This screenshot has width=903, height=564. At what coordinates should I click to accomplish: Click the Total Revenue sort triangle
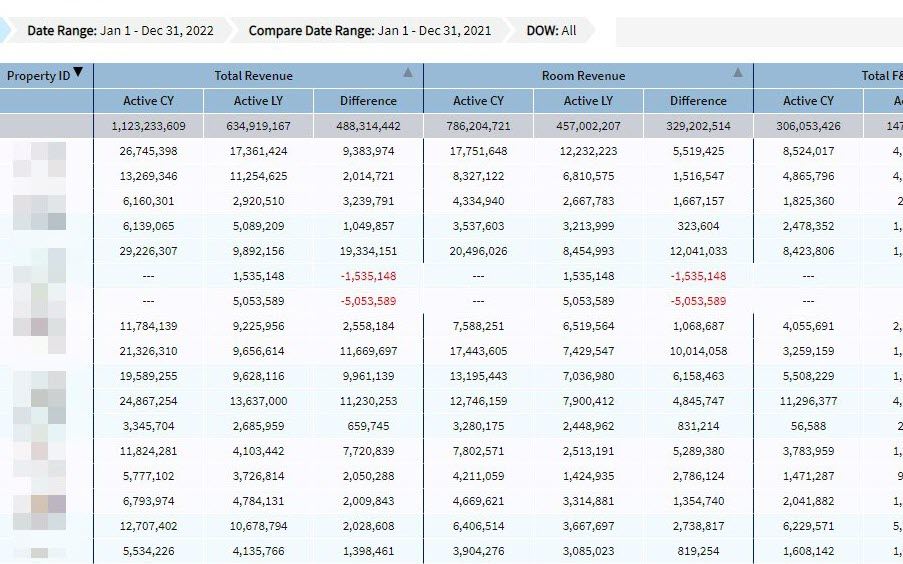[407, 73]
